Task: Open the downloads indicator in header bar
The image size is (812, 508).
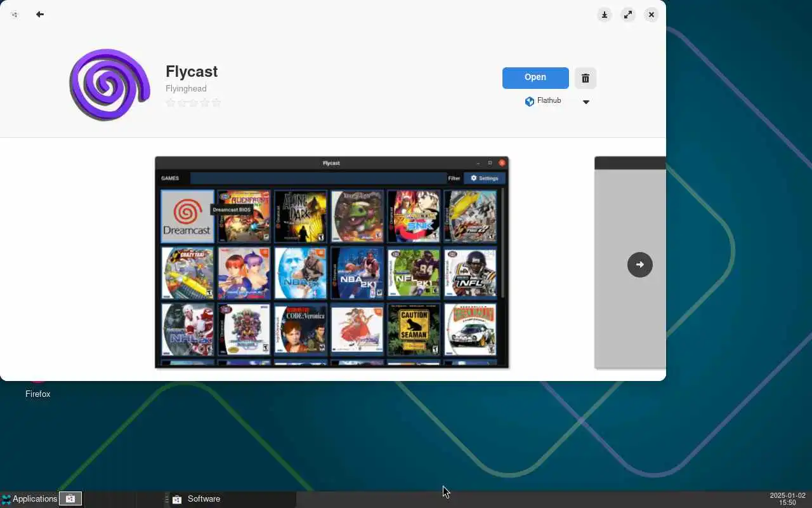Action: coord(605,15)
